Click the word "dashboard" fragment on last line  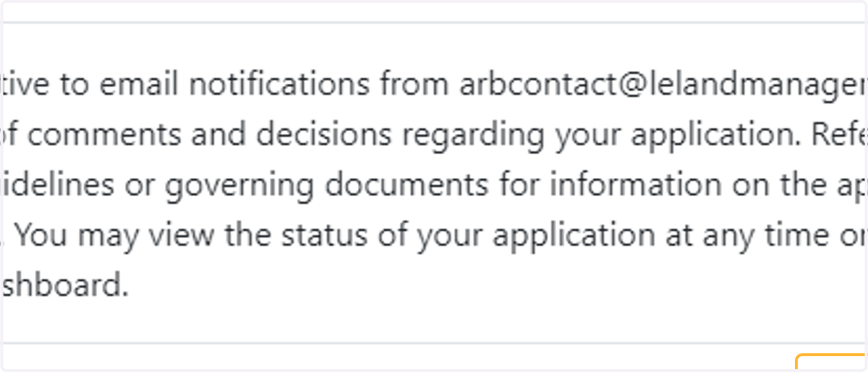coord(64,287)
